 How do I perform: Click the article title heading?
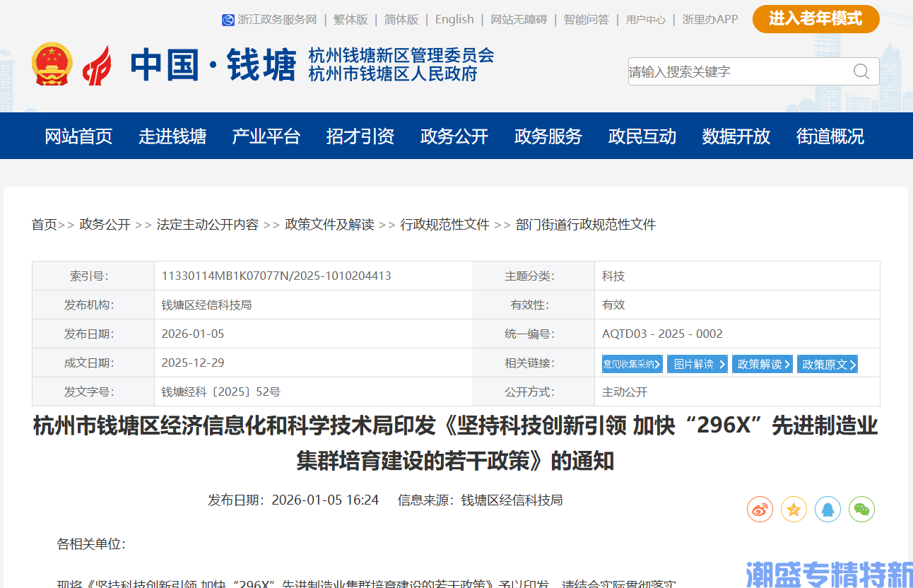[456, 443]
